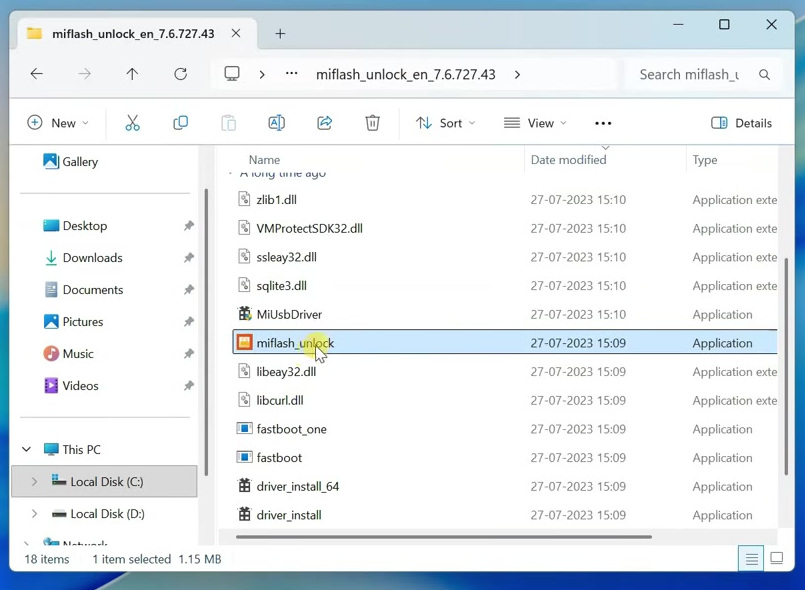Screen dimensions: 805x590
Task: Open the View dropdown menu
Action: 535,123
